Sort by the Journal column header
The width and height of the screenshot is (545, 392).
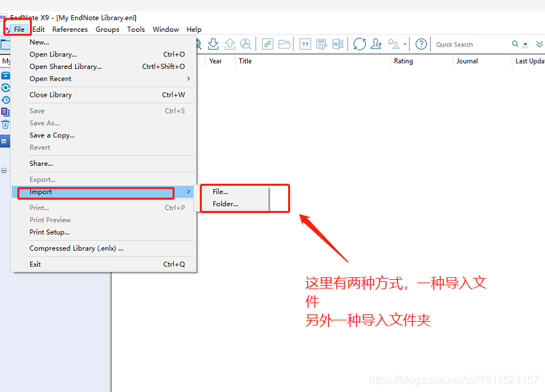(483, 61)
